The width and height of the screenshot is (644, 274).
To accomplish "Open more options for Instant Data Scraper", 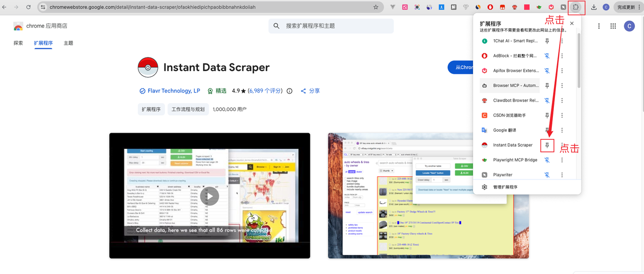I will [562, 145].
